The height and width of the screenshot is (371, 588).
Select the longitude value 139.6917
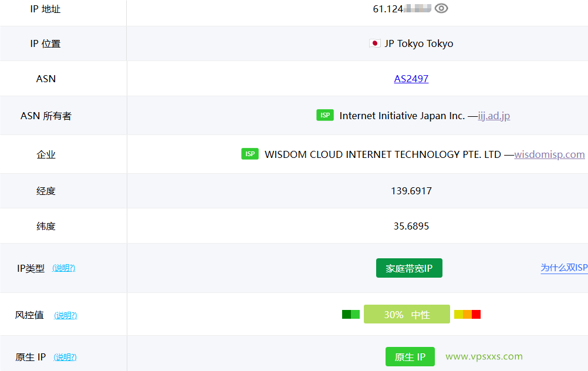[x=411, y=191]
